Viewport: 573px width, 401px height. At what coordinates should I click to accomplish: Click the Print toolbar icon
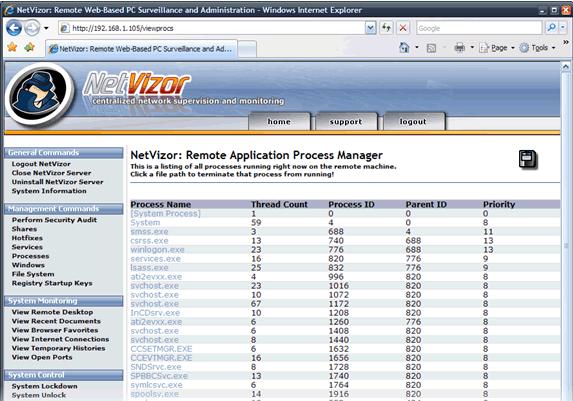(459, 48)
